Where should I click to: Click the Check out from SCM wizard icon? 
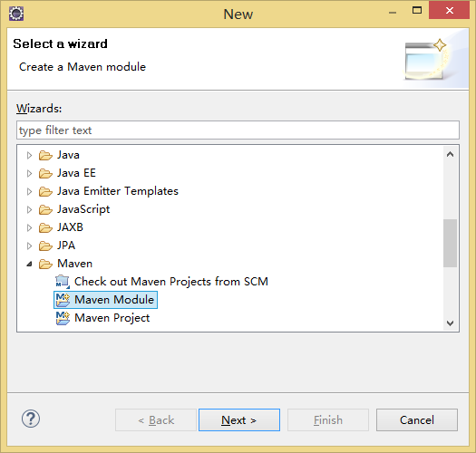tap(63, 282)
